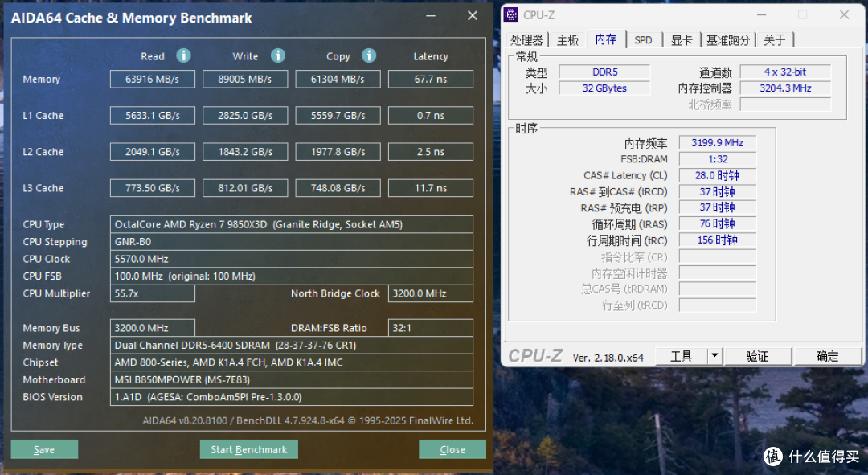Click the 内存频率 value 3199.9 MHz

tap(718, 143)
